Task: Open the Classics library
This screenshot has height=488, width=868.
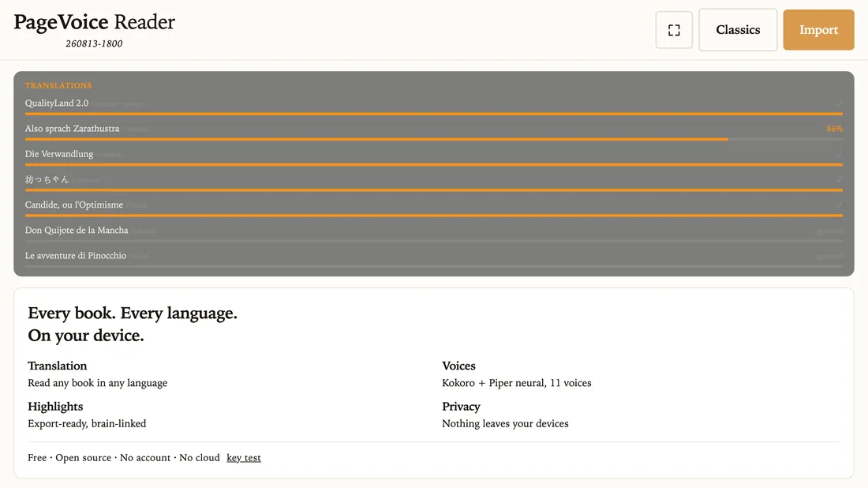Action: [737, 30]
